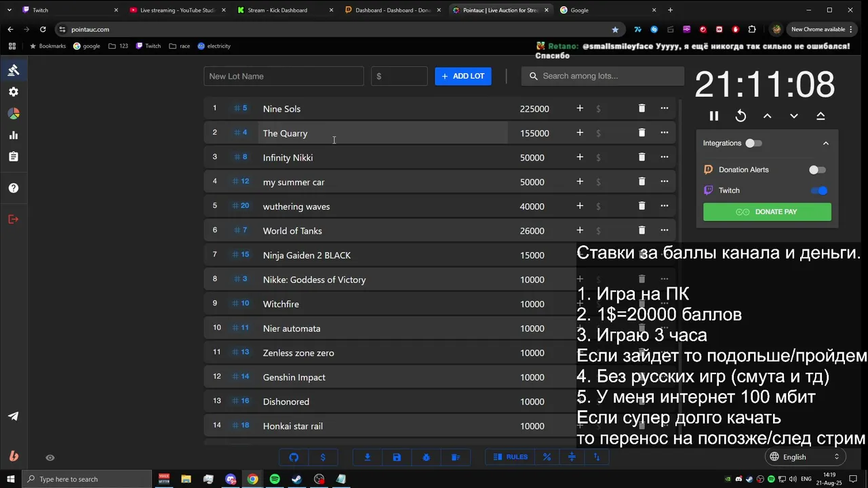Click the red logout icon in sidebar
This screenshot has height=488, width=868.
(x=14, y=219)
